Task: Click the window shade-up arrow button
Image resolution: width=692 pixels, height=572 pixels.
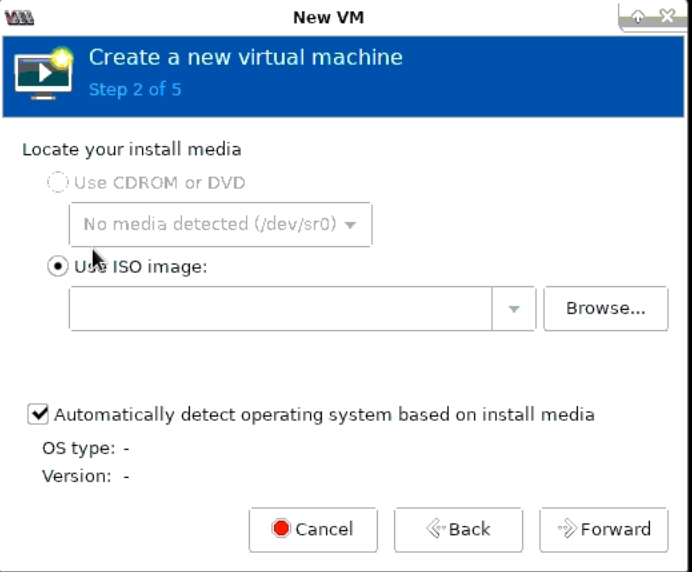Action: [x=637, y=17]
